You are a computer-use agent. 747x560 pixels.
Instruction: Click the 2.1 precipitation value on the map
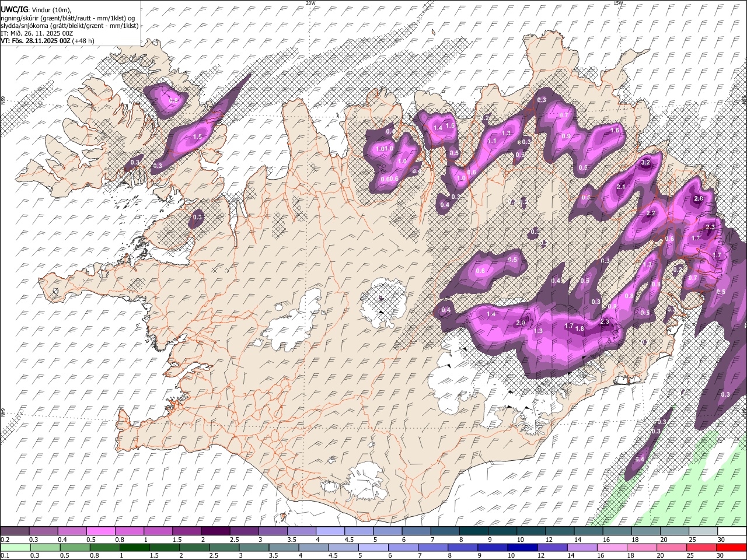tap(621, 187)
